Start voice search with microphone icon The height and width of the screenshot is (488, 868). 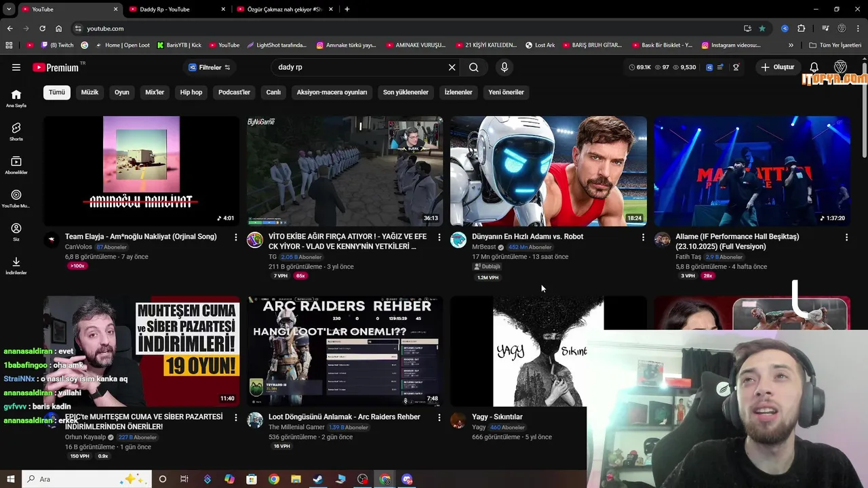coord(504,67)
